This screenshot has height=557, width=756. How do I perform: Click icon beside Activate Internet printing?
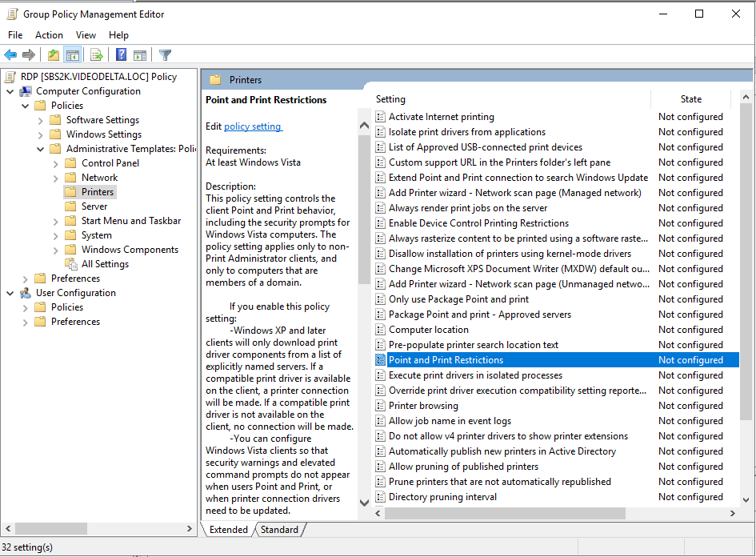point(381,117)
